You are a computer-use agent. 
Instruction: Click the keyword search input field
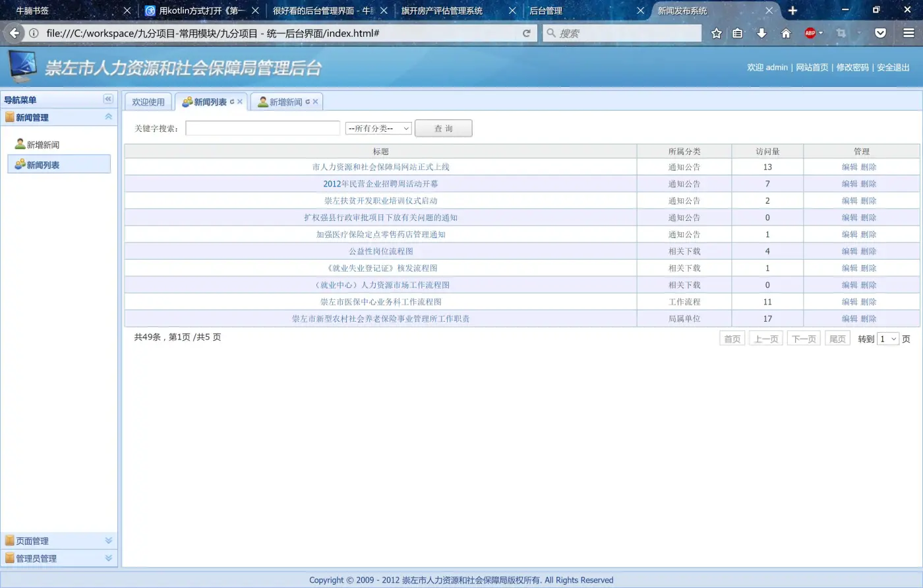click(262, 129)
